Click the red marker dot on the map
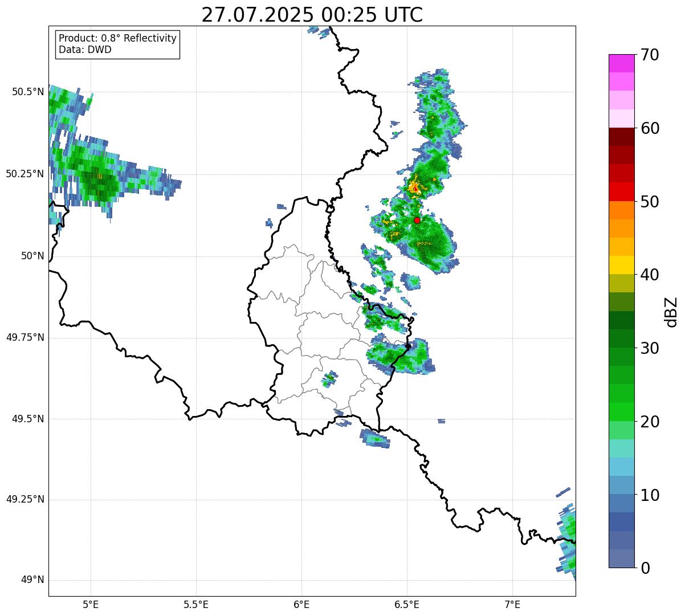The height and width of the screenshot is (616, 685). pos(417,220)
